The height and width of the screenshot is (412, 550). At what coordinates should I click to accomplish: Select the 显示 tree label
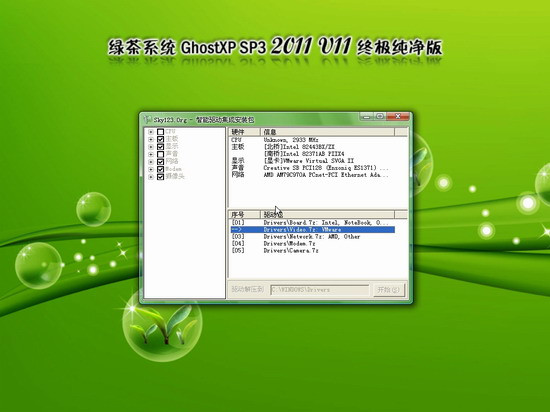click(172, 147)
